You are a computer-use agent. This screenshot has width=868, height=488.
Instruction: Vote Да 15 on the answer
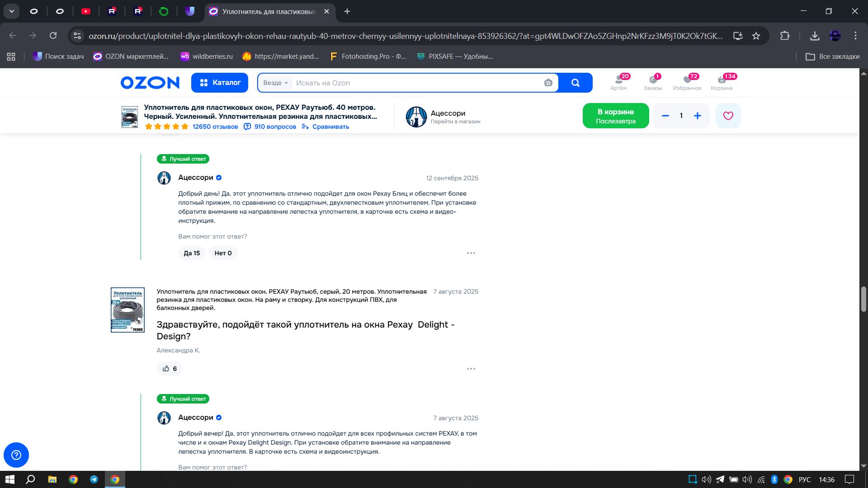[x=192, y=253]
